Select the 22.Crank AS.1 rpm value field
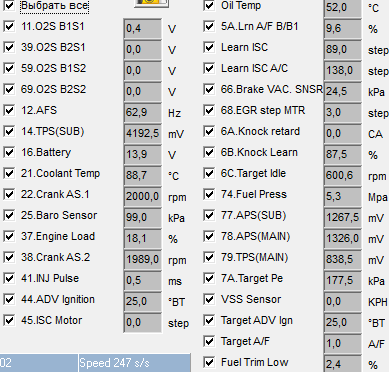This screenshot has width=389, height=372. pyautogui.click(x=143, y=197)
